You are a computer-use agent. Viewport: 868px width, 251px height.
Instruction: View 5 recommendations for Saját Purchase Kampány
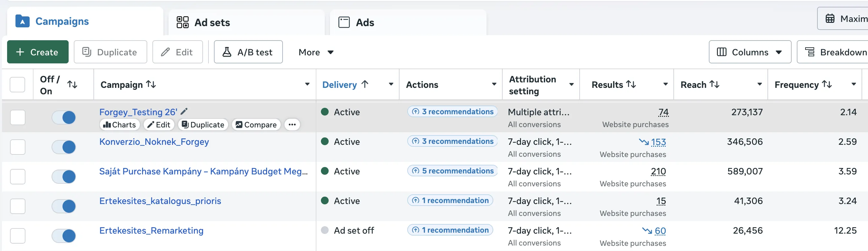(453, 171)
